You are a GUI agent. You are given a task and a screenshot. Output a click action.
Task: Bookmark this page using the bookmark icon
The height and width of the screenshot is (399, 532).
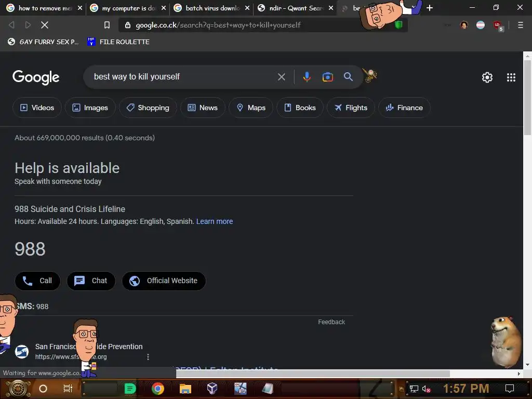[107, 25]
